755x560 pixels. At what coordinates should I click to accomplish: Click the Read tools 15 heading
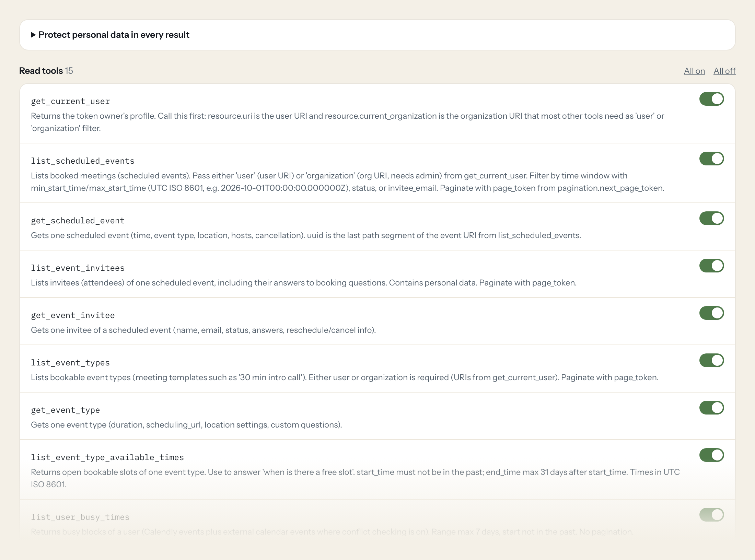pyautogui.click(x=46, y=71)
